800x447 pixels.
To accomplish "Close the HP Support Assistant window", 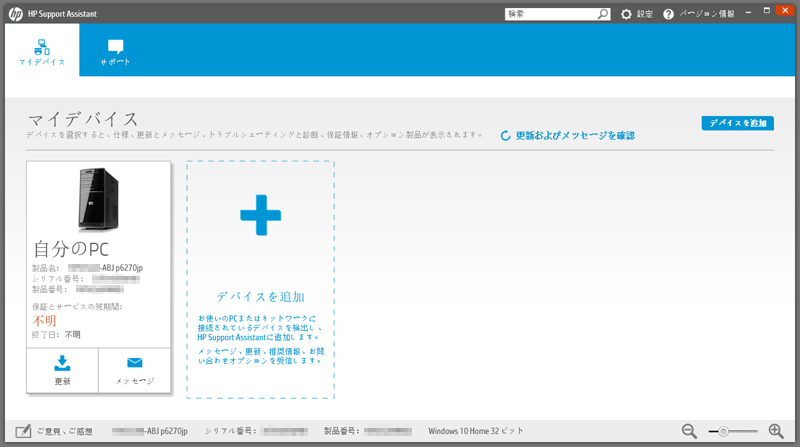I will point(785,11).
